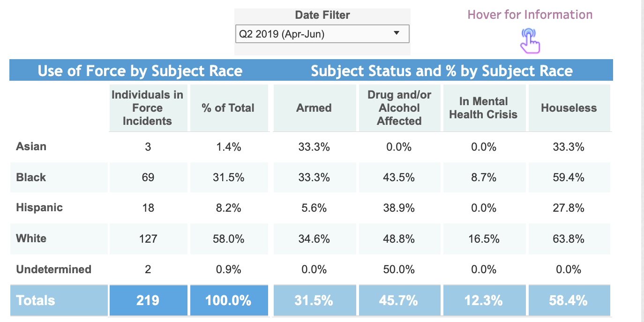Select the Armed column header

pyautogui.click(x=314, y=108)
